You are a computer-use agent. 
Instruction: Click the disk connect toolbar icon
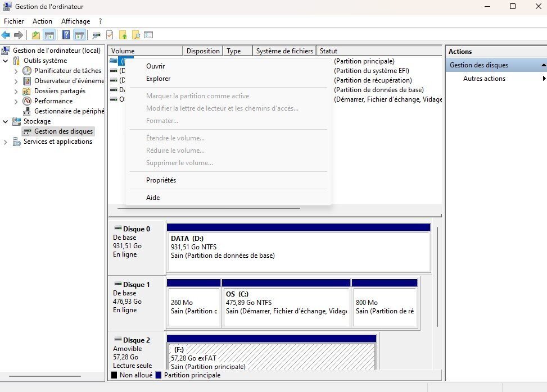pyautogui.click(x=96, y=35)
